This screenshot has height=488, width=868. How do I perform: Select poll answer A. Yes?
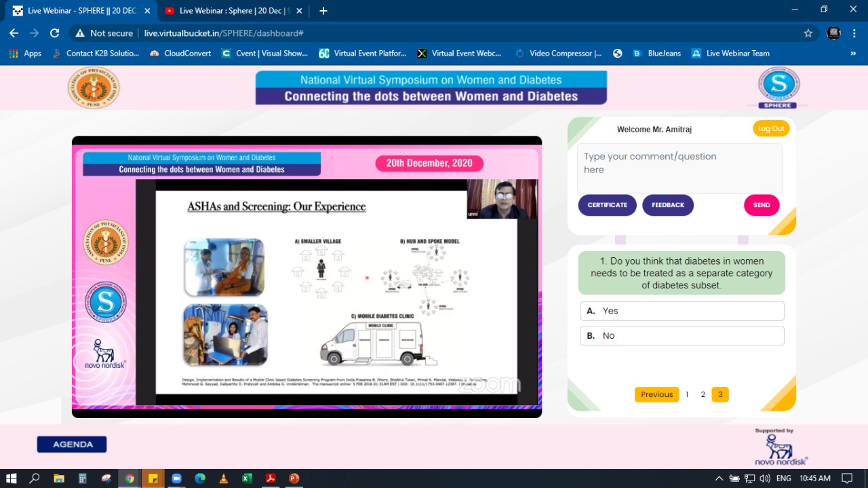click(x=682, y=311)
